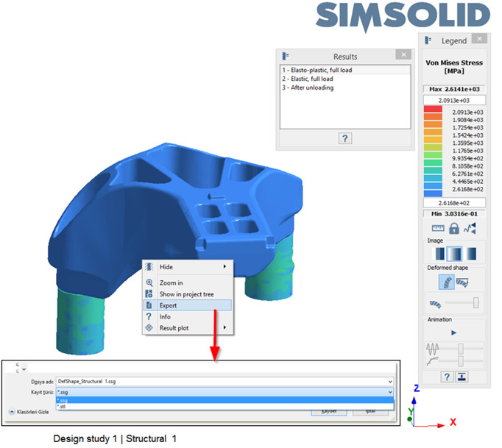Close the Results window

coord(403,54)
